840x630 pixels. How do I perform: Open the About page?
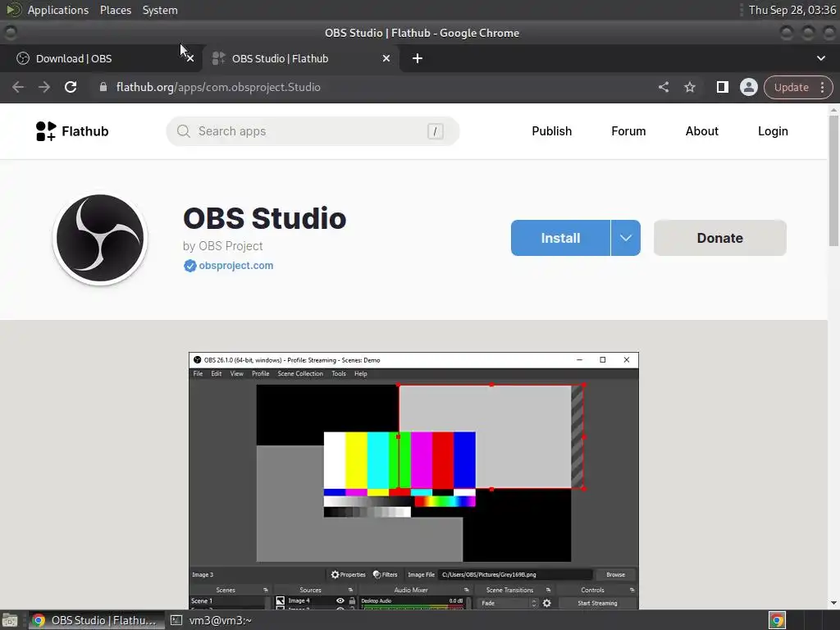702,131
